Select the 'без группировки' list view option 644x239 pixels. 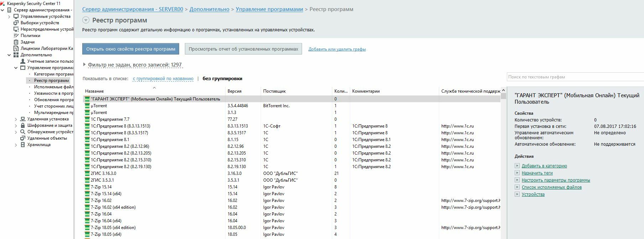click(x=222, y=79)
